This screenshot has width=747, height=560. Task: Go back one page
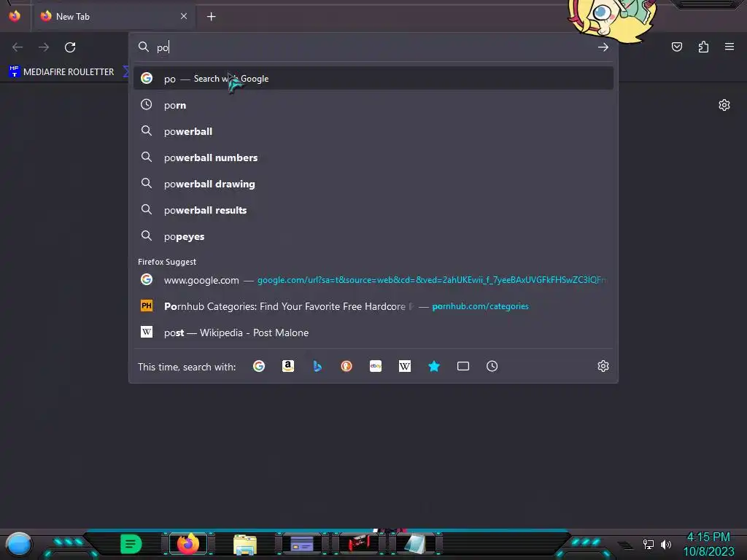pyautogui.click(x=18, y=47)
